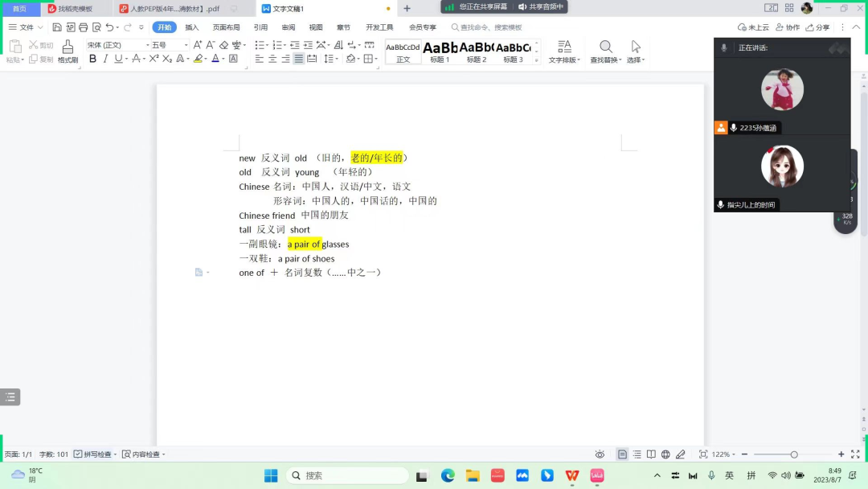Center-align text with the center alignment icon
This screenshot has height=489, width=868.
[x=272, y=59]
